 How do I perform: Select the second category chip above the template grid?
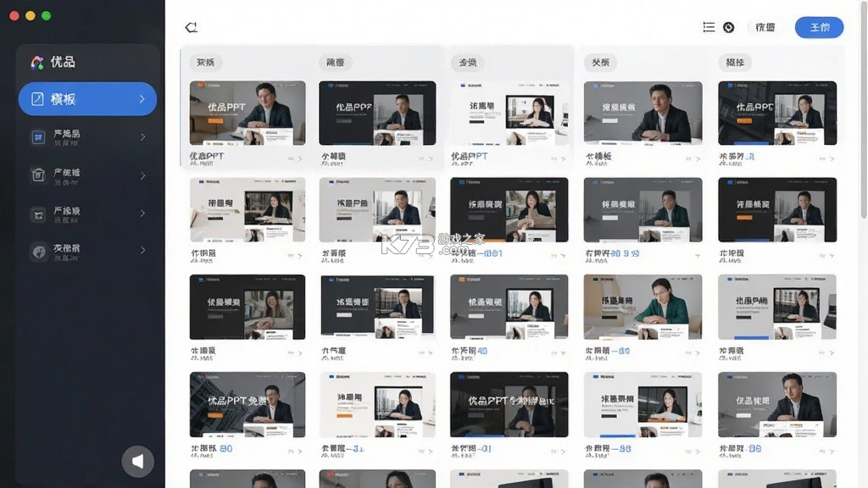coord(336,63)
